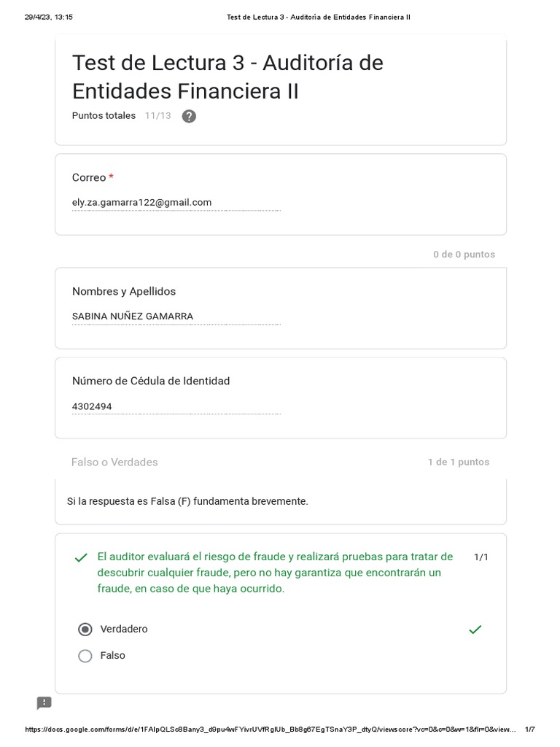The width and height of the screenshot is (560, 747).
Task: Click the green checkmark beside Verdadero
Action: click(475, 630)
